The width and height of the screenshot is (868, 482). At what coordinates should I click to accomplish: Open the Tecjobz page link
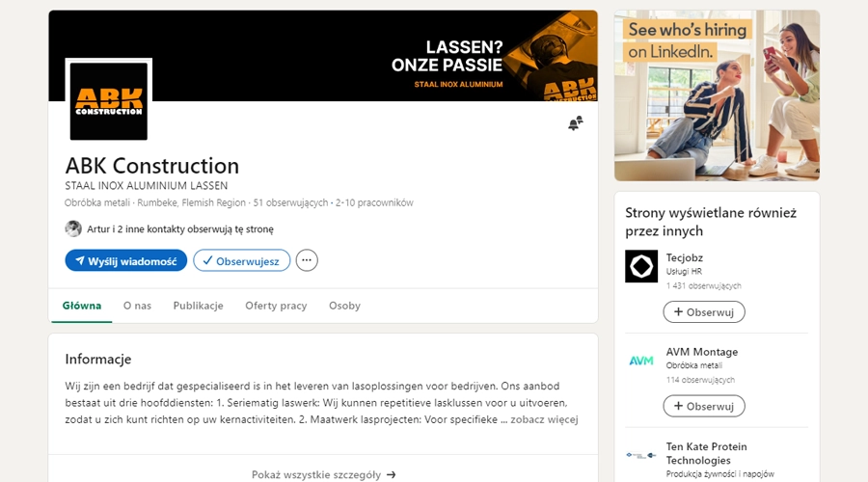point(686,257)
